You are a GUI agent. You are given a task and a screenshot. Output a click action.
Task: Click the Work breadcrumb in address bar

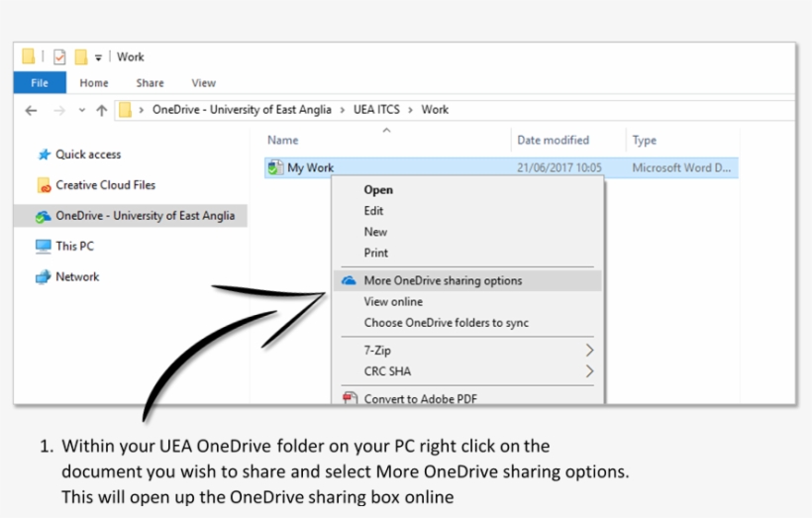click(x=435, y=110)
